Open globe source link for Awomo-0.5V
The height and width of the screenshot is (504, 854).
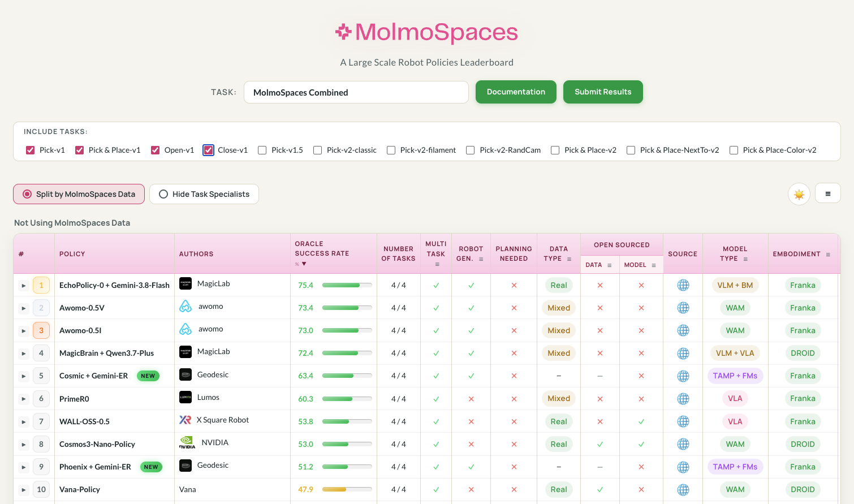(x=683, y=308)
